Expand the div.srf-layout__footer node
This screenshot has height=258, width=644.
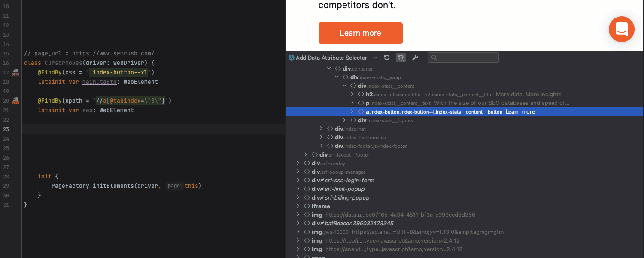point(306,154)
